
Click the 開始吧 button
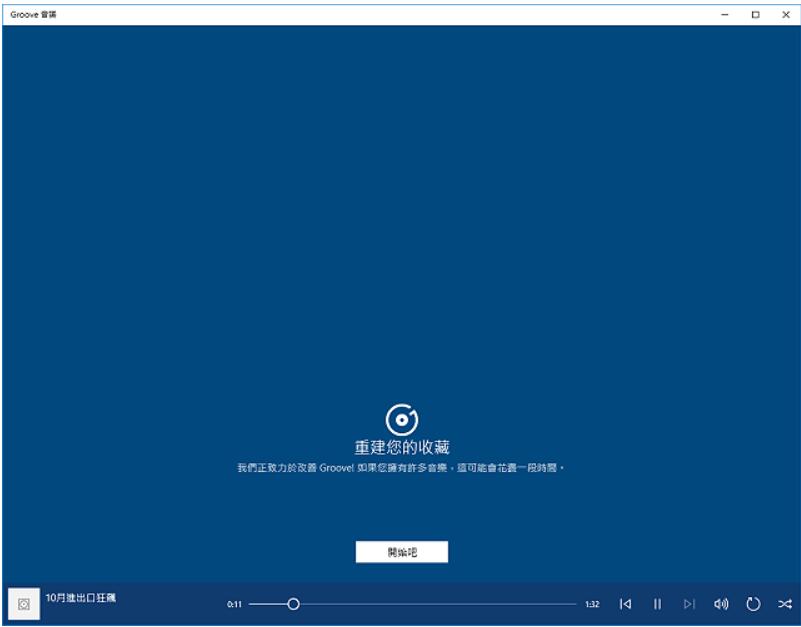(x=402, y=552)
